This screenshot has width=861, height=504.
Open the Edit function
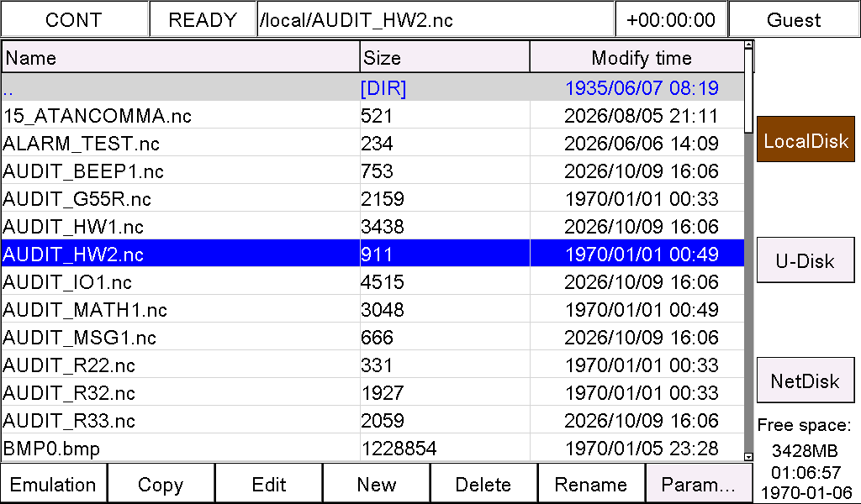pos(268,484)
